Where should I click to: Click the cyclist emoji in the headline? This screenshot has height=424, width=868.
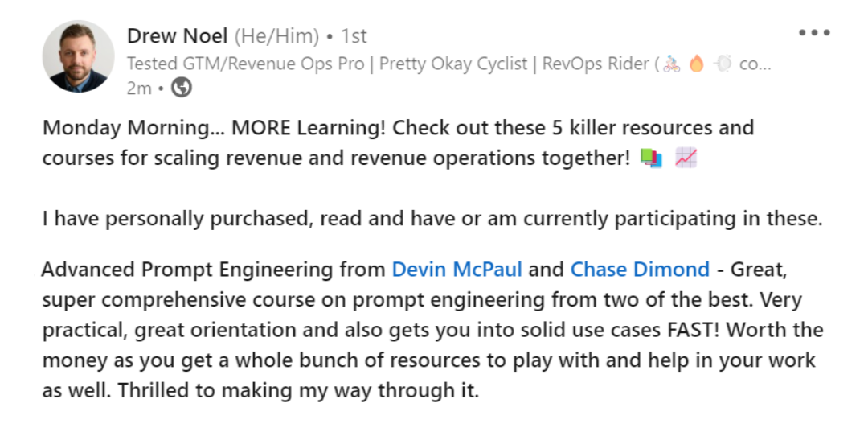tap(672, 64)
